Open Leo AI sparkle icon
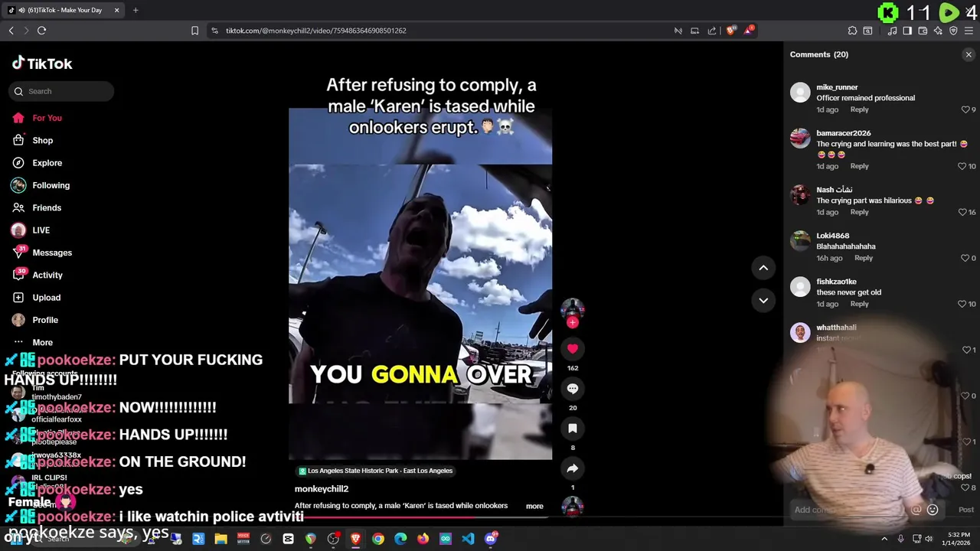Viewport: 980px width, 551px height. (x=938, y=31)
